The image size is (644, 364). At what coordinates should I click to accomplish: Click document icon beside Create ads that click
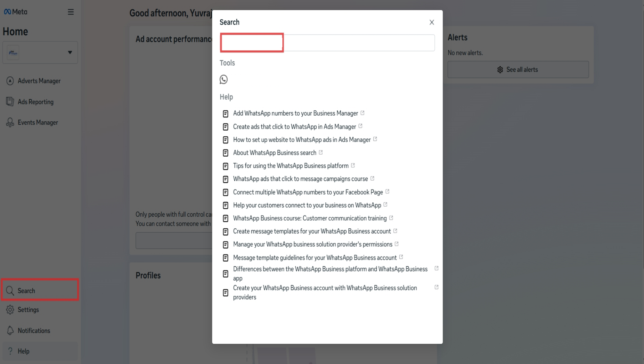[x=225, y=127]
